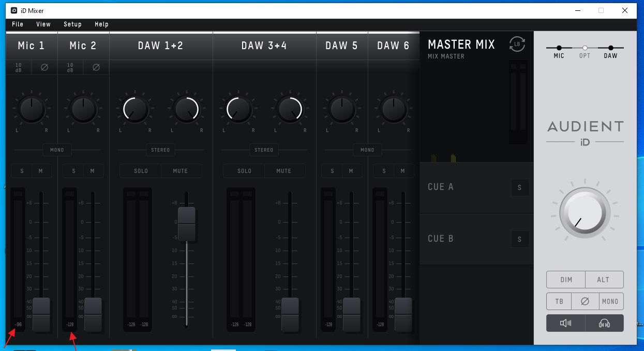Click the DAW 1+2 fader handle
This screenshot has height=351, width=644.
(x=187, y=224)
